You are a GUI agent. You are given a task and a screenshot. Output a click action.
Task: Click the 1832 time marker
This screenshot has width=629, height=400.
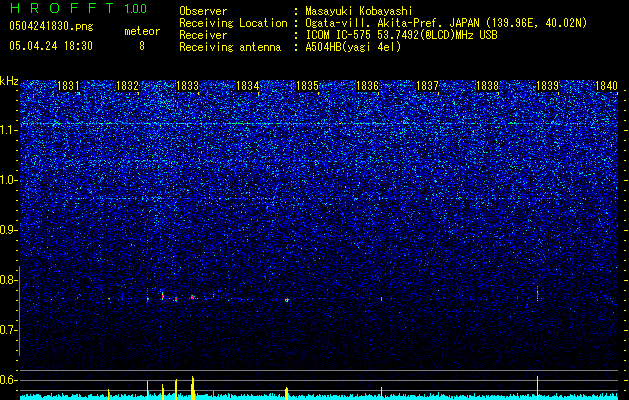coord(128,86)
